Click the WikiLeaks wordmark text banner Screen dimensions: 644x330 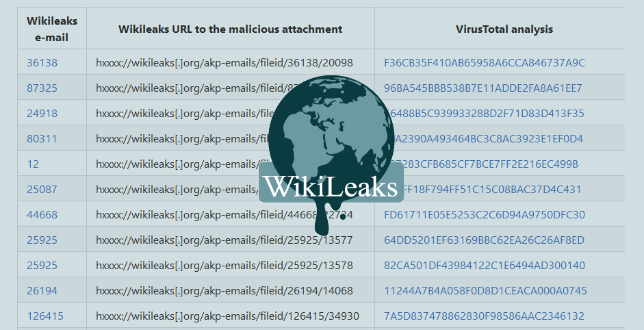pyautogui.click(x=331, y=186)
